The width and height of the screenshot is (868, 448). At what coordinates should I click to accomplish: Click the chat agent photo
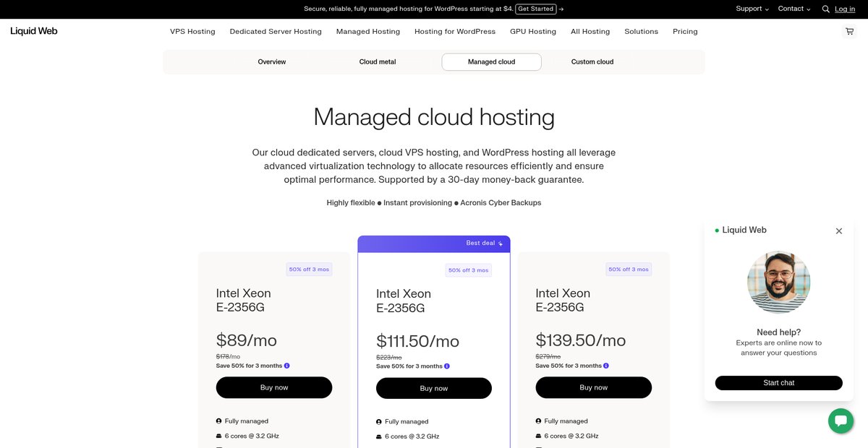[779, 282]
